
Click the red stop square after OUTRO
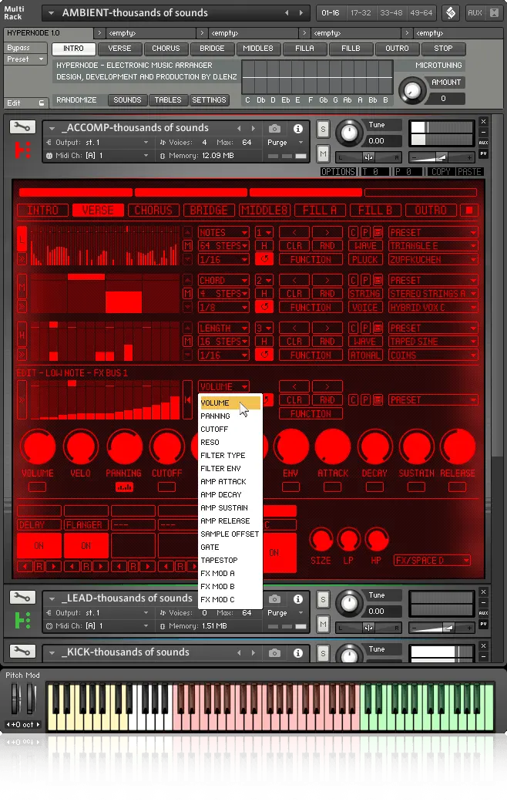point(470,210)
